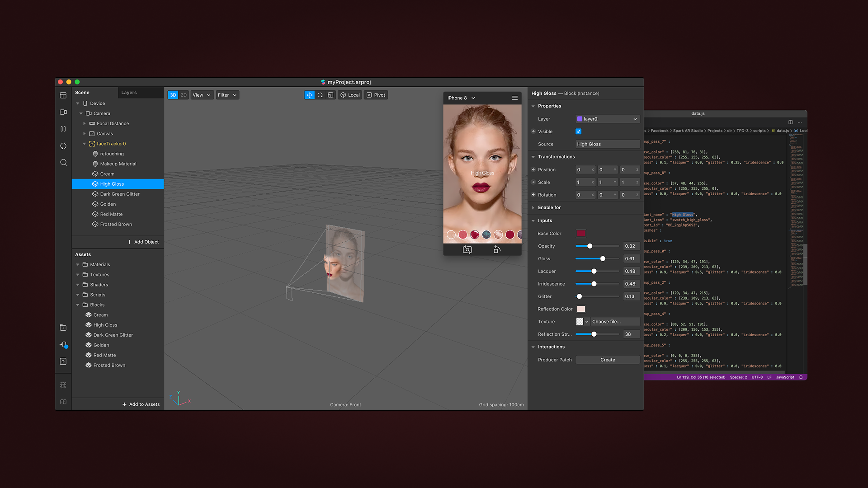Click the bug report icon in sidebar
The image size is (868, 488).
pos(63,385)
